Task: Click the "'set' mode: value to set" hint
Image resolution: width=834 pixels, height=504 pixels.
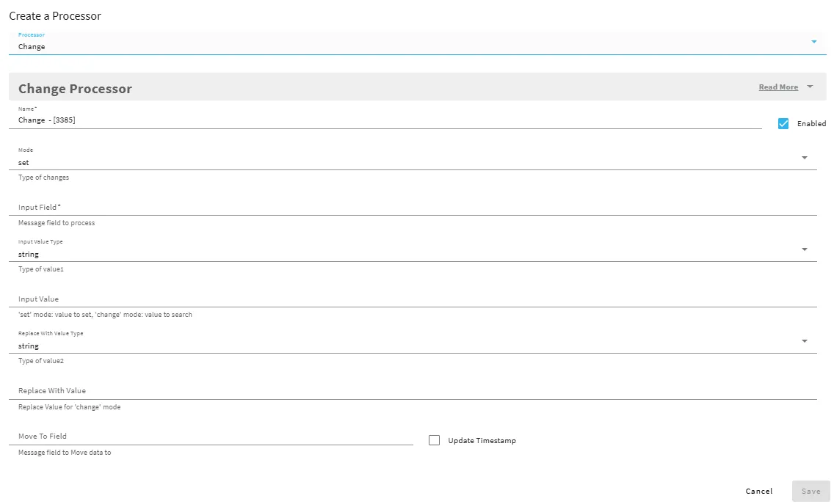Action: 105,315
